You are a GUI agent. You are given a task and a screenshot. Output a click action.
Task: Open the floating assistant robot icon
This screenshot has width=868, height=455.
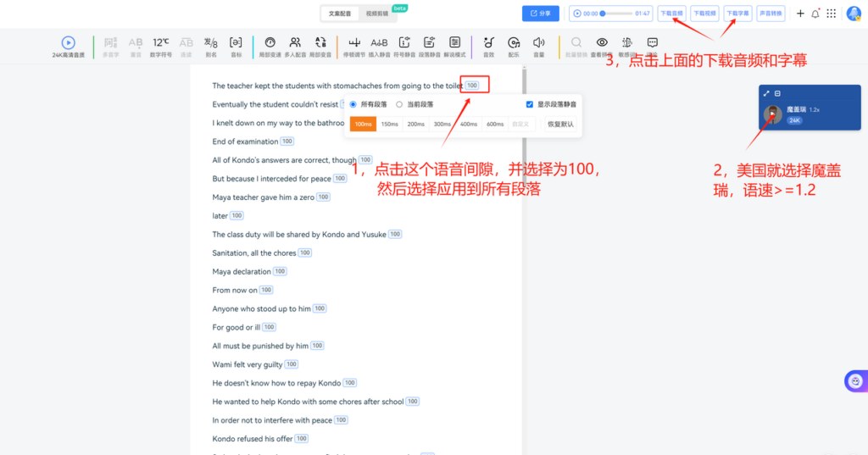(855, 380)
